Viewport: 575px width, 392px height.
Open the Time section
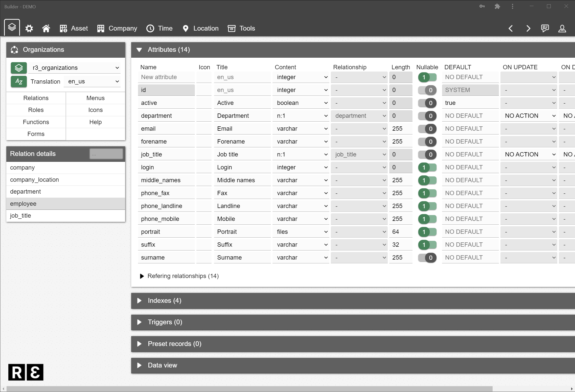[159, 28]
